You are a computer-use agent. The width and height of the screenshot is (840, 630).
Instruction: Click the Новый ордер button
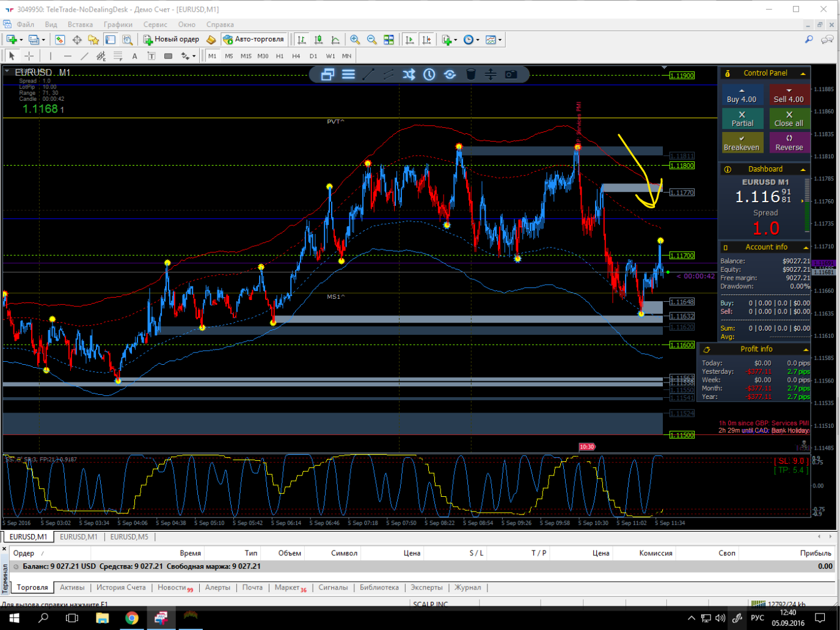[171, 40]
